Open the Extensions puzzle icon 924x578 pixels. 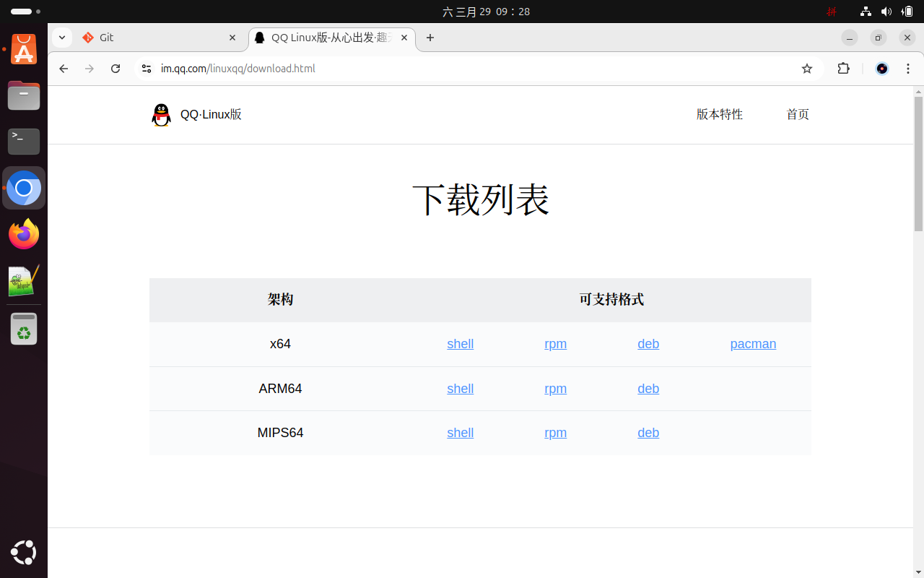(x=843, y=69)
